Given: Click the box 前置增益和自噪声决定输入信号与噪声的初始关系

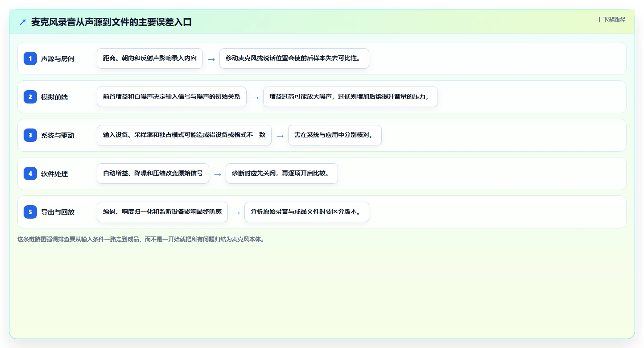Looking at the screenshot, I should point(172,97).
